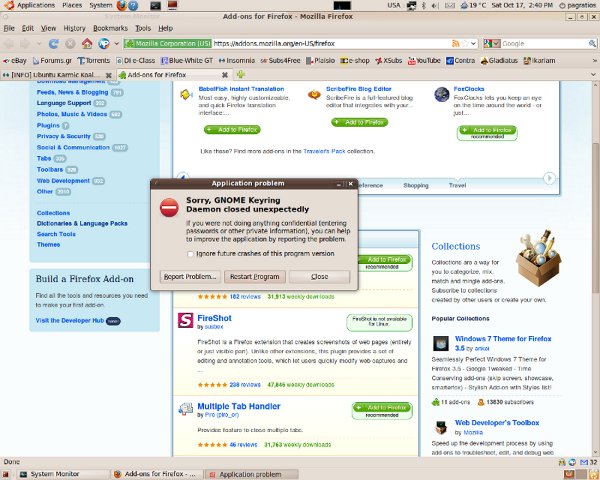This screenshot has width=600, height=480.
Task: Open the Travel category tab in featured panel
Action: coord(457,185)
